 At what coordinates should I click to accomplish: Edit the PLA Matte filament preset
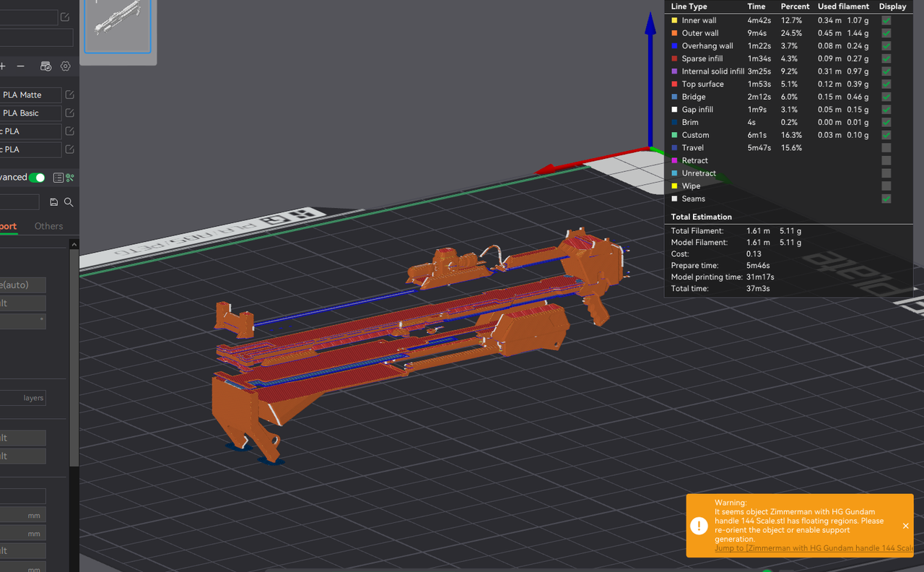[x=70, y=95]
